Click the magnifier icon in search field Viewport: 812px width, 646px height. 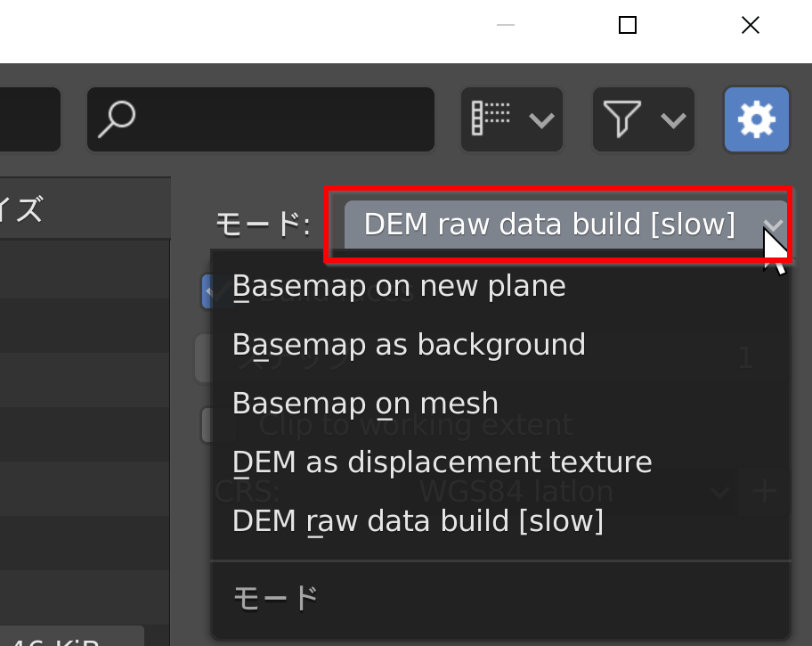[117, 119]
